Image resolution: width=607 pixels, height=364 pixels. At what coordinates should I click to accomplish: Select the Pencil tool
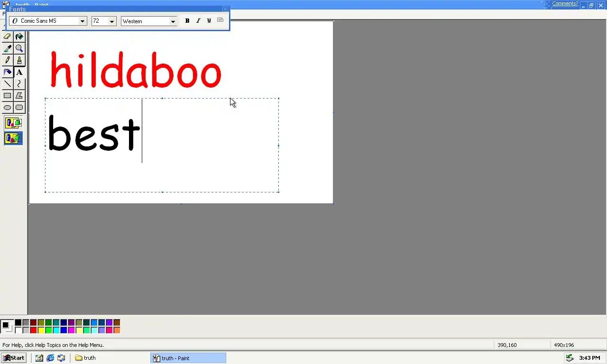tap(7, 60)
